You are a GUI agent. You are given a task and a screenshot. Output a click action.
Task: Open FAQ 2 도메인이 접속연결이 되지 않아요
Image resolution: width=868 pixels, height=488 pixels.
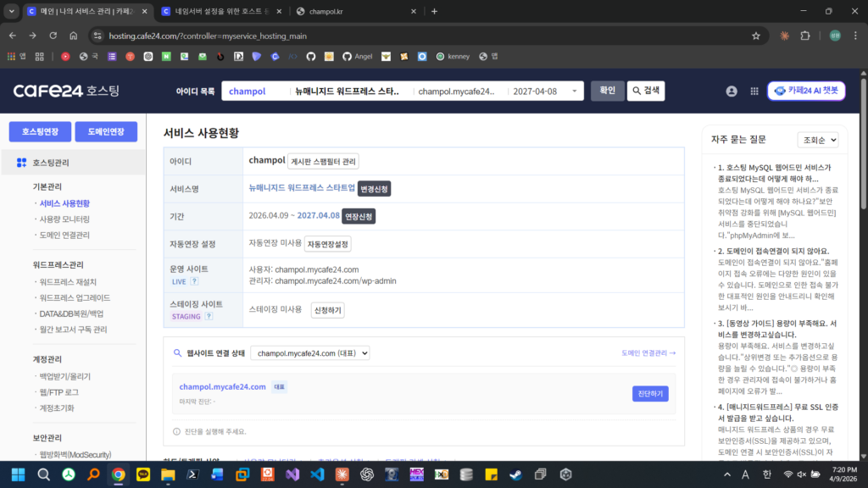(773, 251)
